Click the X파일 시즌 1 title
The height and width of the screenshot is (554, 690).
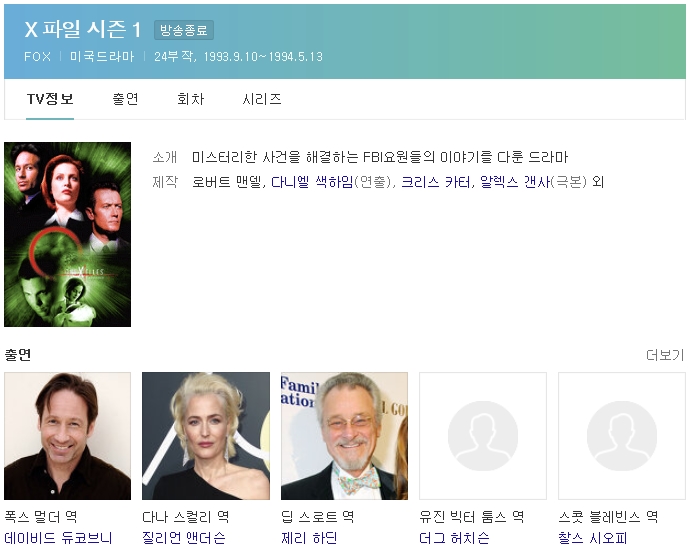tap(83, 30)
